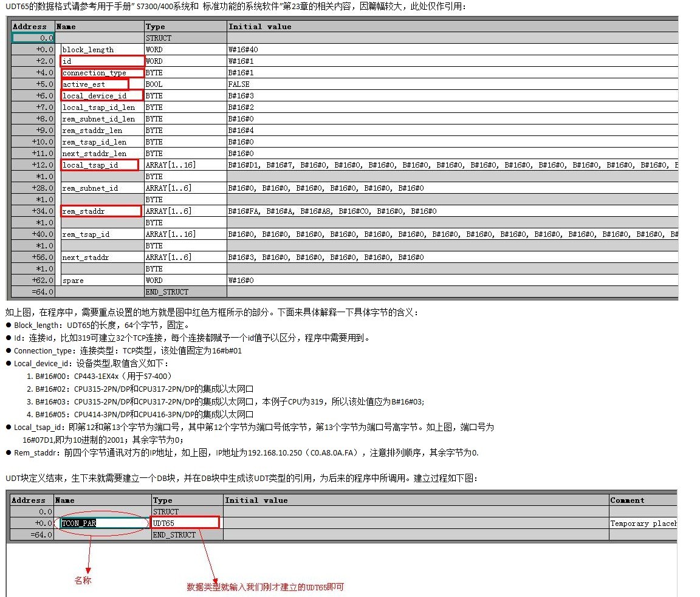Viewport: 700px width, 597px height.
Task: Click the rem_staddr_len name cell
Action: click(x=102, y=131)
